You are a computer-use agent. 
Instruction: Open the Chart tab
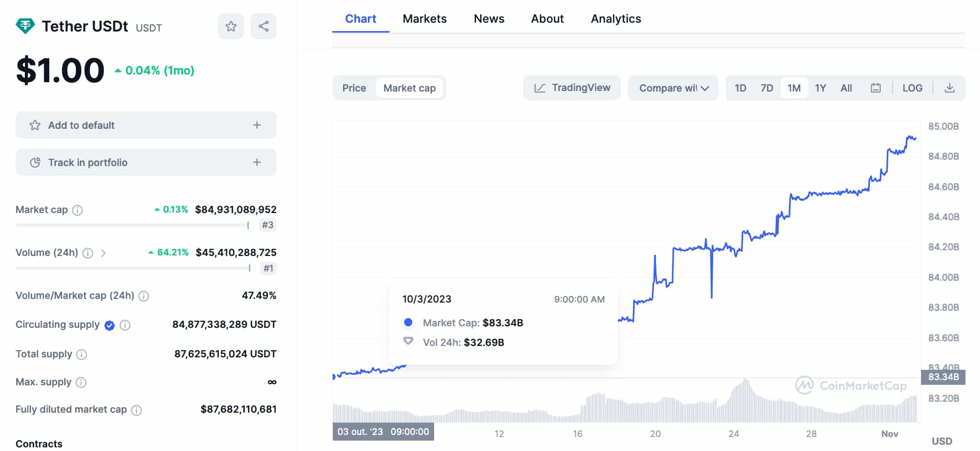tap(361, 19)
